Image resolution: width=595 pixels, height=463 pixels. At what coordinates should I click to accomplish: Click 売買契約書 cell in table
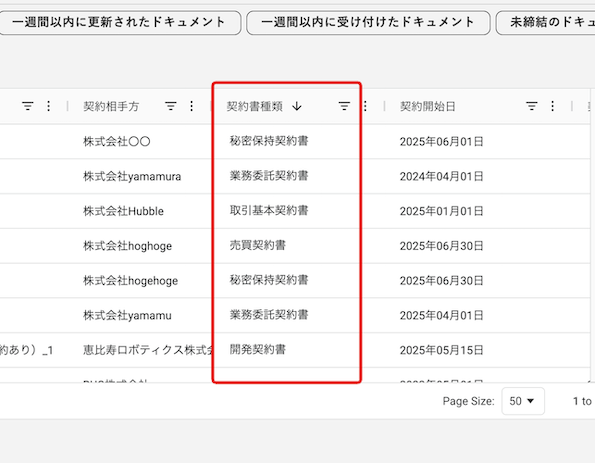[258, 246]
